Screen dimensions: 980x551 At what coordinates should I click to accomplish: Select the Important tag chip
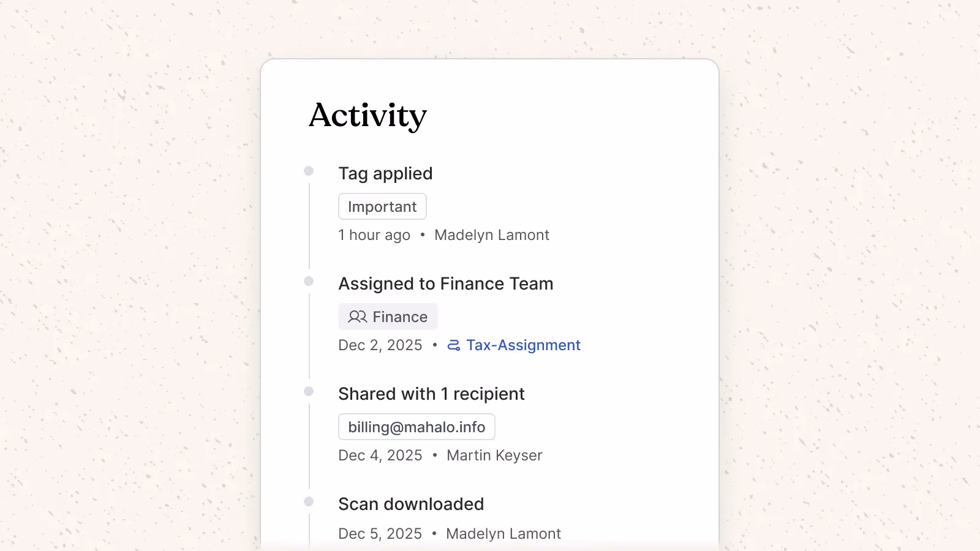point(382,206)
